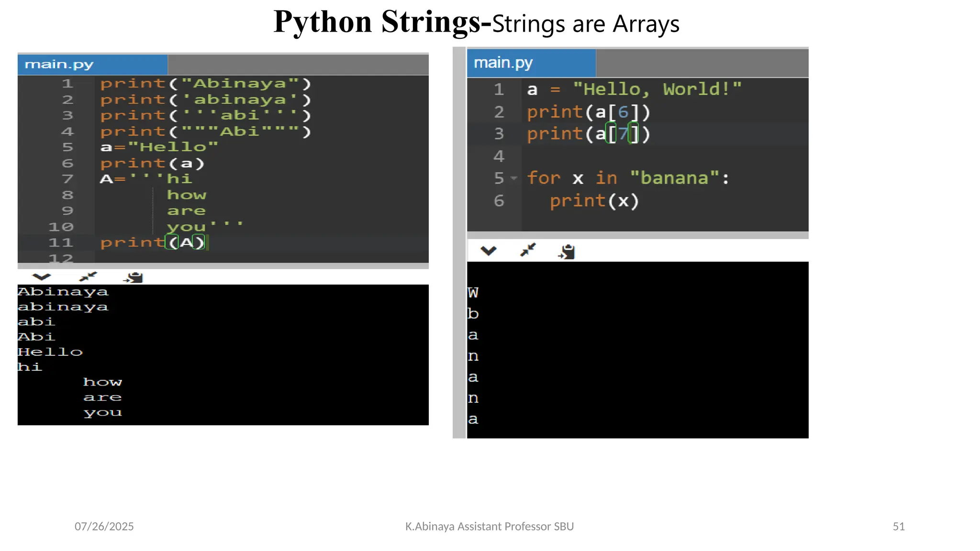Click slide number 51
980x551 pixels.
tap(899, 527)
